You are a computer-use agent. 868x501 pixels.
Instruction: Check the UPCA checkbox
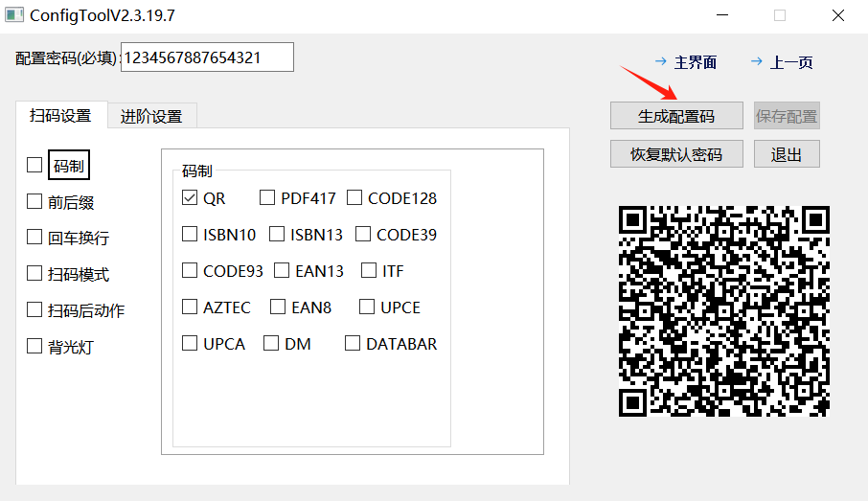(x=190, y=343)
